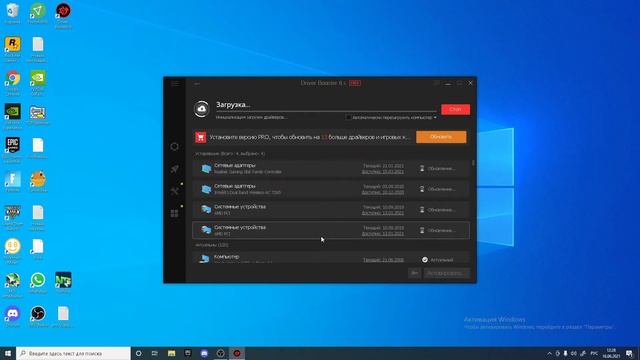Open the Fortnite desktop icon
The width and height of the screenshot is (640, 360).
(13, 182)
